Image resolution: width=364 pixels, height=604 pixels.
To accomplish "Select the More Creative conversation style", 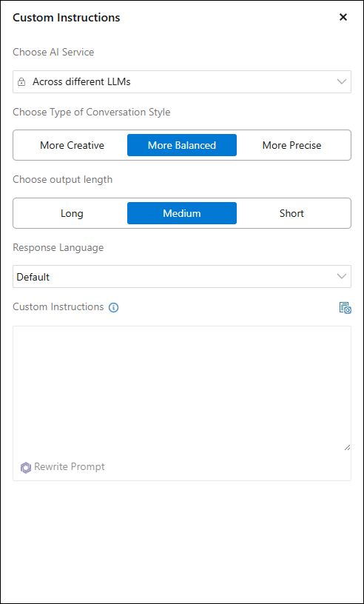I will pos(72,145).
